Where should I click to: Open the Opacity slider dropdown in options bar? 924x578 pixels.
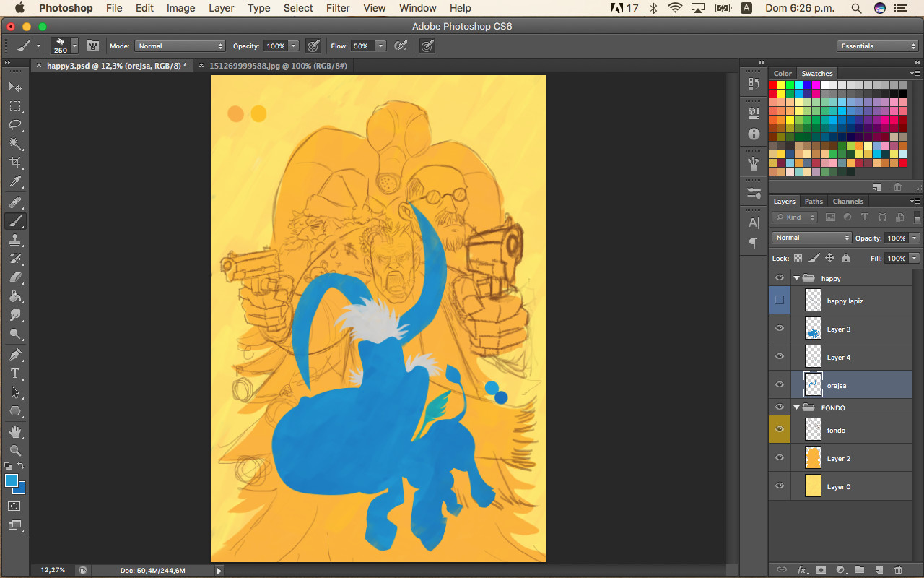point(294,46)
